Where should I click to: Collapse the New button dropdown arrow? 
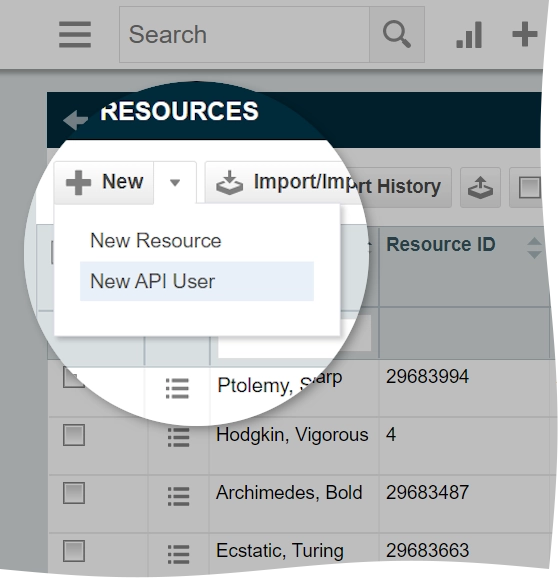(x=175, y=182)
